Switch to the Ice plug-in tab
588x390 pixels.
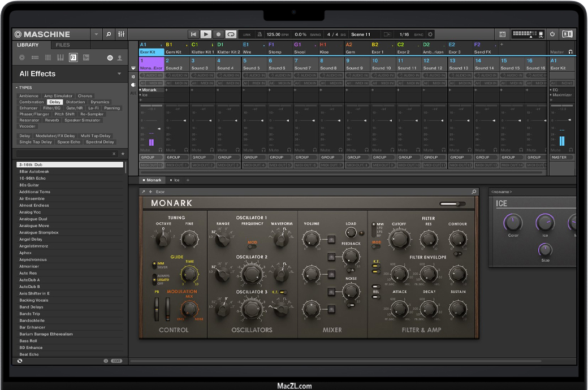click(x=176, y=180)
